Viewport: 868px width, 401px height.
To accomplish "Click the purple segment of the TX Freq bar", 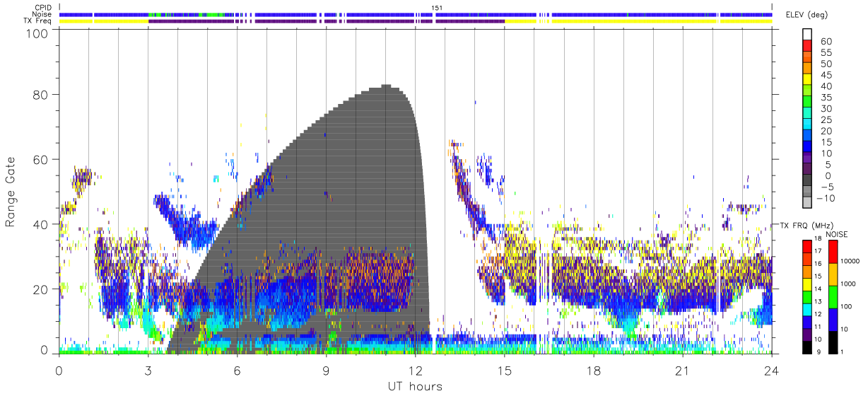I will click(x=325, y=21).
